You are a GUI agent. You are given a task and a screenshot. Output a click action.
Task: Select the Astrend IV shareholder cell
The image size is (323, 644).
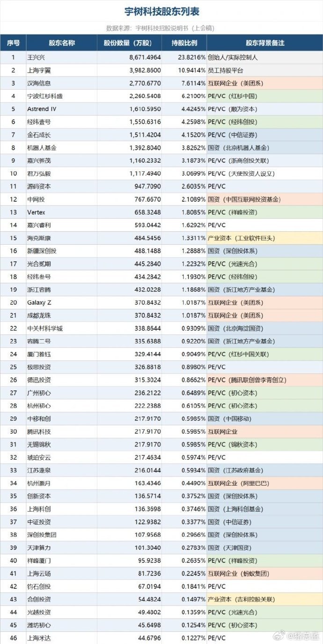(62, 109)
